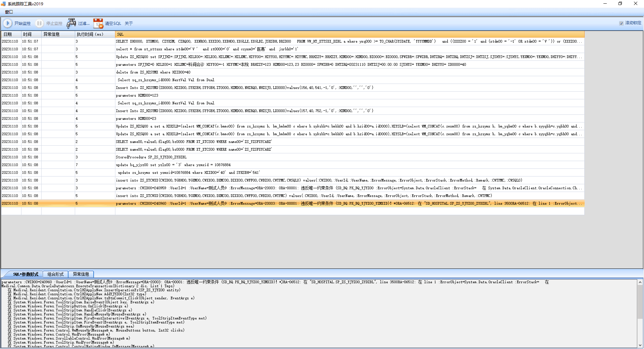Click the ToolStripItem.RaiseEvent stack trace line
The image size is (644, 349).
[x=81, y=302]
